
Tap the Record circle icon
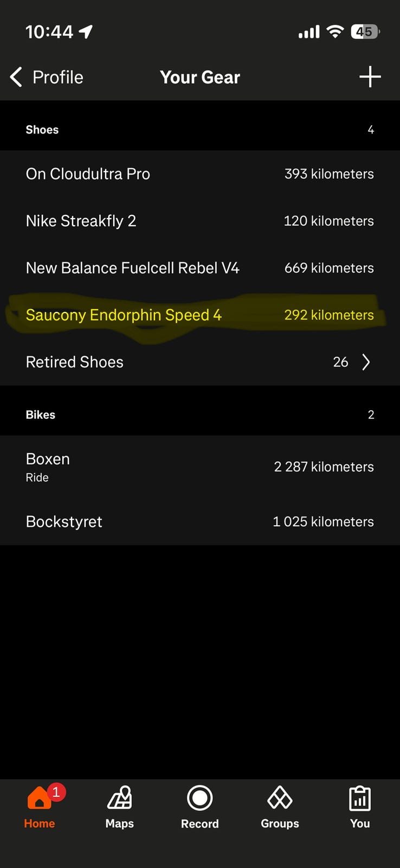pos(200,799)
